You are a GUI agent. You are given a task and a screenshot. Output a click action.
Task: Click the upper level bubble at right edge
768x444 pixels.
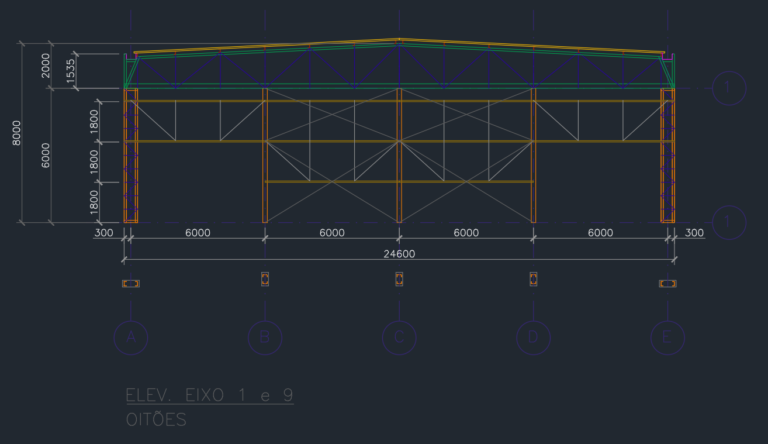coord(730,89)
